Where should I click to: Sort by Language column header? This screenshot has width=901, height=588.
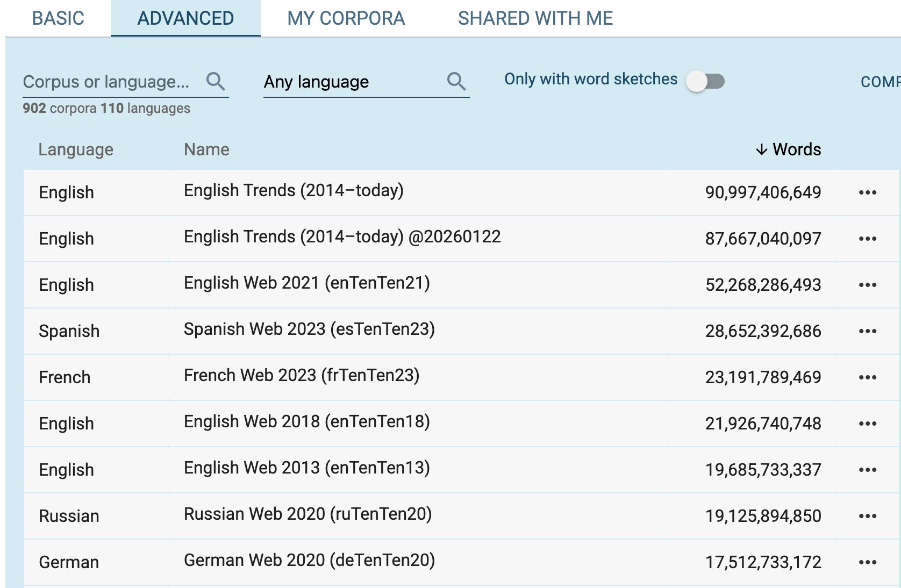pyautogui.click(x=76, y=149)
